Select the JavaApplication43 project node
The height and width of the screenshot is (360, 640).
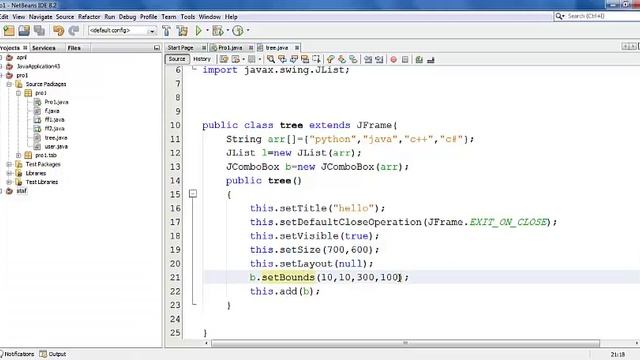click(38, 66)
